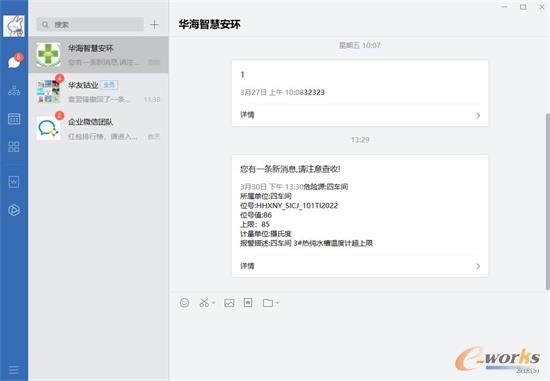Image resolution: width=550 pixels, height=381 pixels.
Task: Click the 13:29 timestamp
Action: 360,140
